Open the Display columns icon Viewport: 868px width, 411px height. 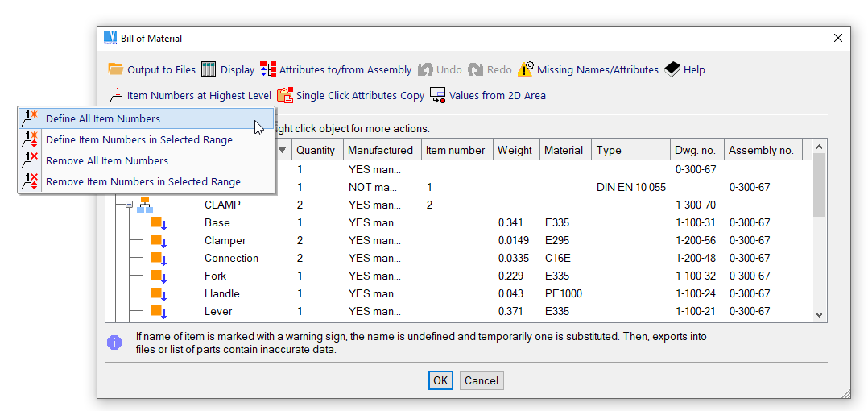pyautogui.click(x=209, y=69)
